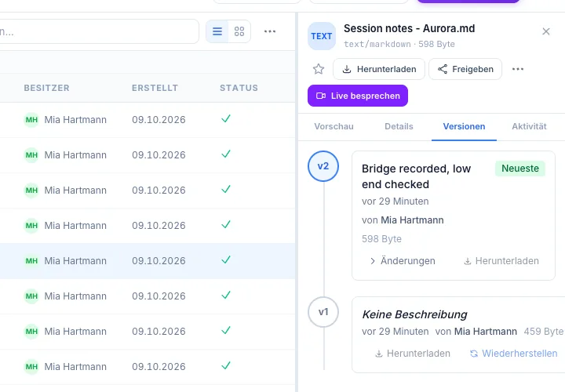This screenshot has width=565, height=392.
Task: Download version v1 via Herunterladen
Action: coord(413,354)
